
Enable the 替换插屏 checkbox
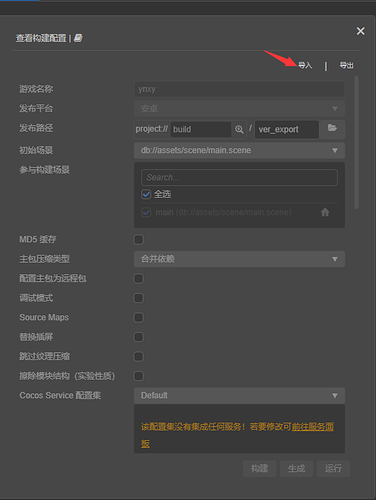point(139,337)
